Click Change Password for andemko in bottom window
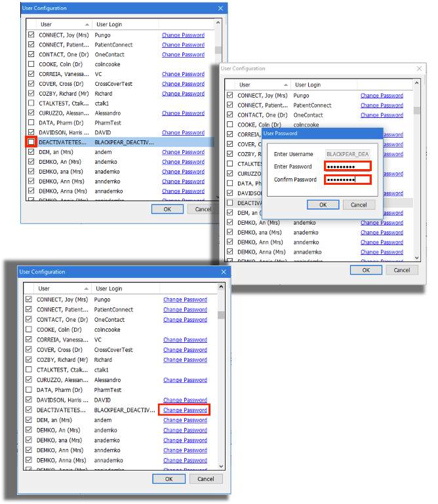 185,430
